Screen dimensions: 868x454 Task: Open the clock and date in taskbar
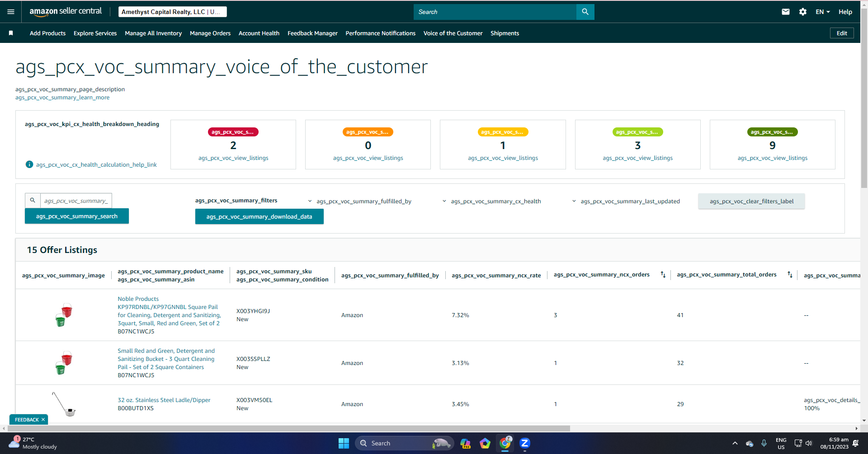(x=835, y=443)
